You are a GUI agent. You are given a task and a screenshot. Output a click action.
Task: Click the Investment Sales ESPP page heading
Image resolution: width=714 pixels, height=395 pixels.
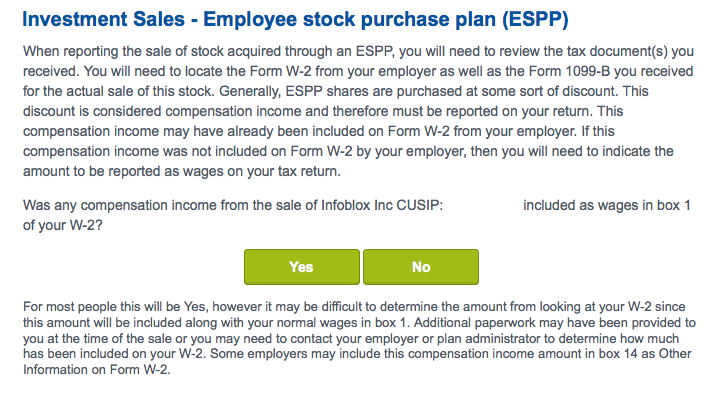(x=296, y=20)
